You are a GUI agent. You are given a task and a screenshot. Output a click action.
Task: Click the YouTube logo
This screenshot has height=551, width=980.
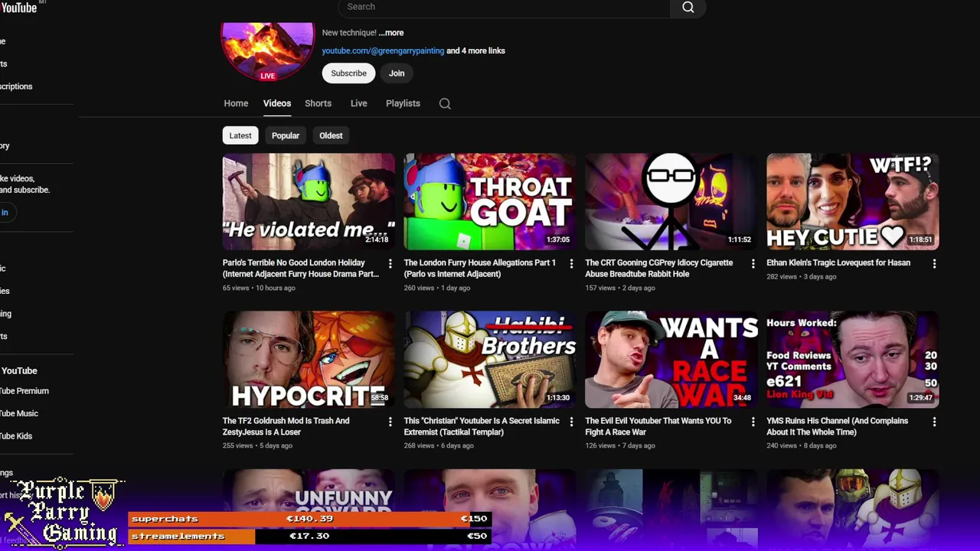pyautogui.click(x=18, y=8)
